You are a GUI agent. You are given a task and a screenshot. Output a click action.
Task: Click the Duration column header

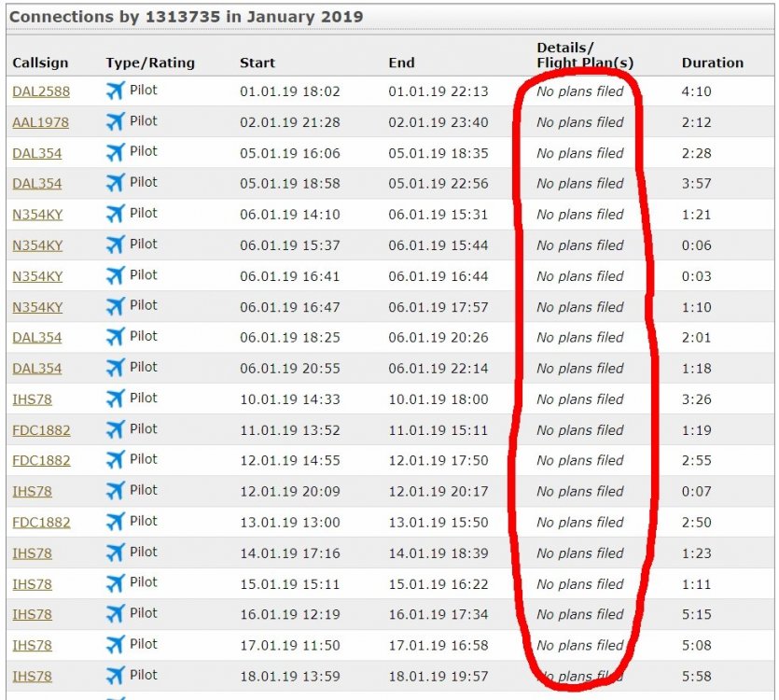point(712,63)
